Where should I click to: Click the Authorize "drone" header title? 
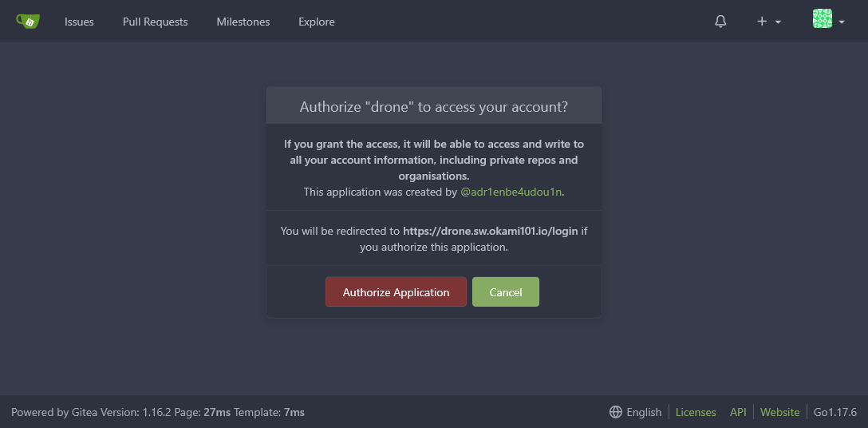[433, 107]
